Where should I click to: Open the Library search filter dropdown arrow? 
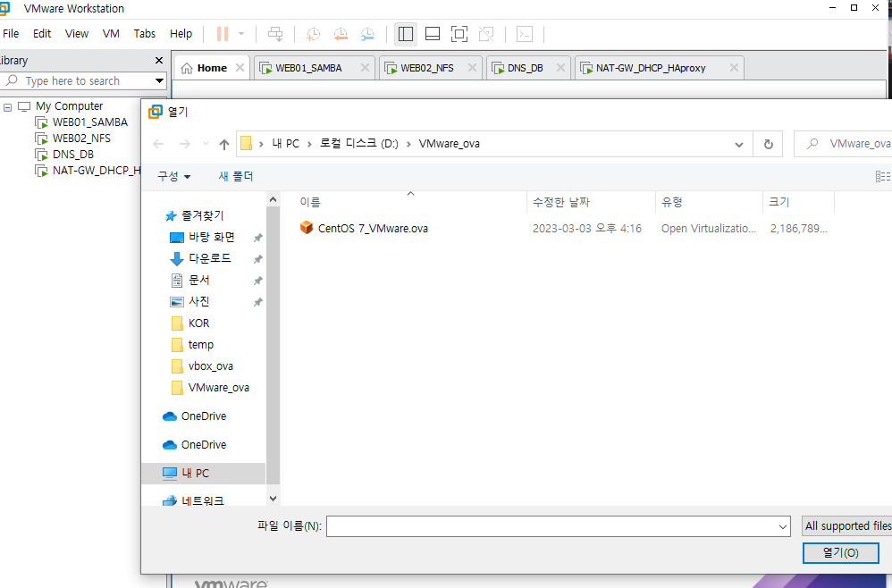tap(160, 81)
